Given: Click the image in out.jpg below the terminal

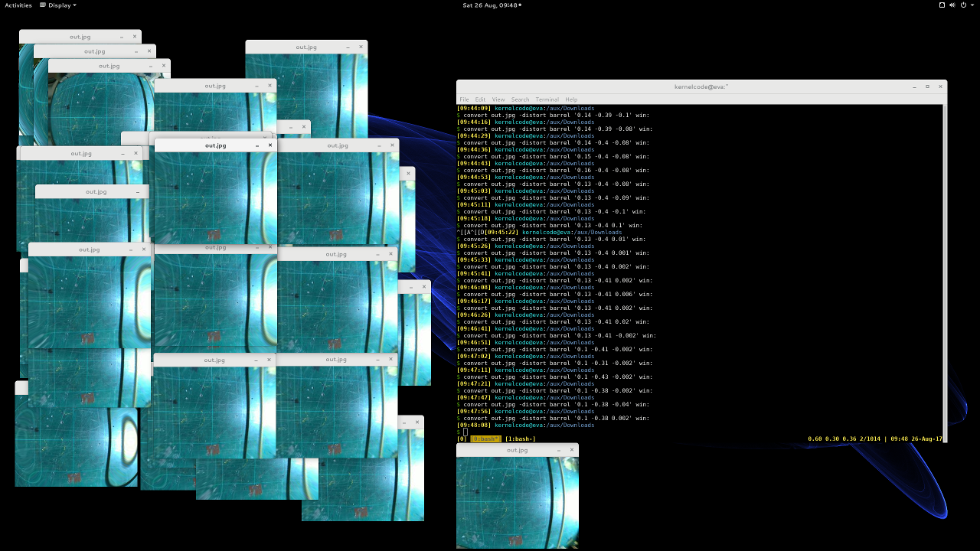Looking at the screenshot, I should point(517,502).
